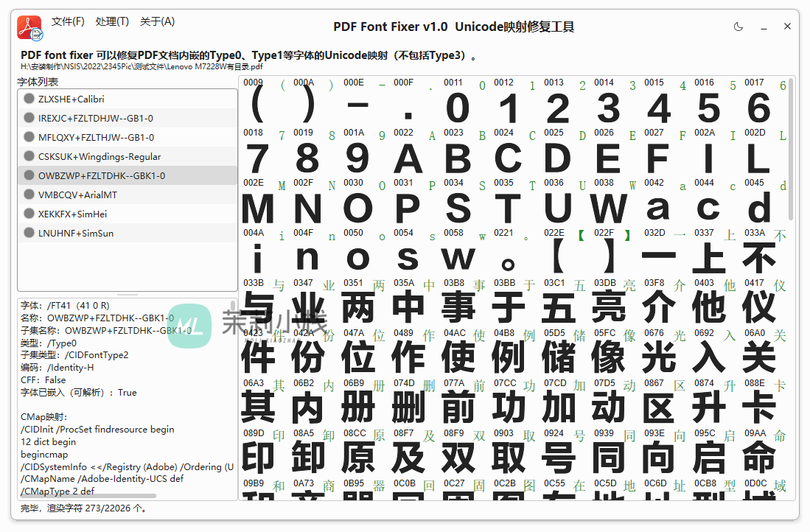Click the 字体列表 panel label
This screenshot has width=810, height=532.
[38, 82]
